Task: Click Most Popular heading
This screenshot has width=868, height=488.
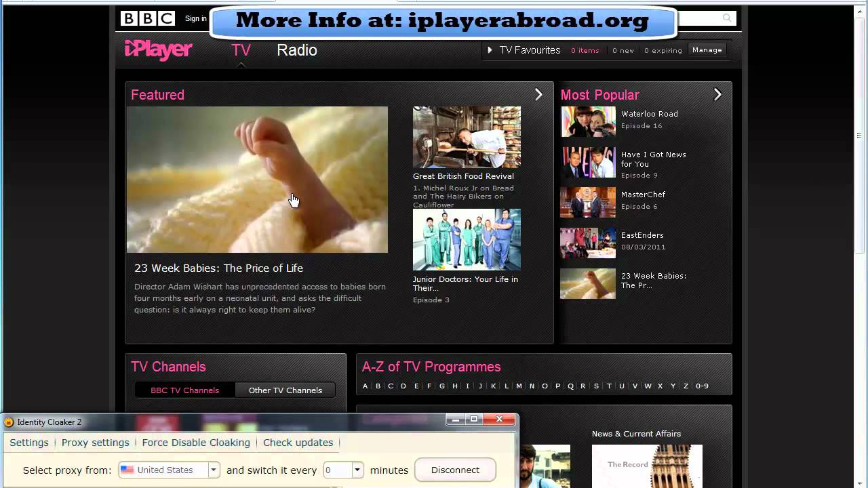Action: click(599, 95)
